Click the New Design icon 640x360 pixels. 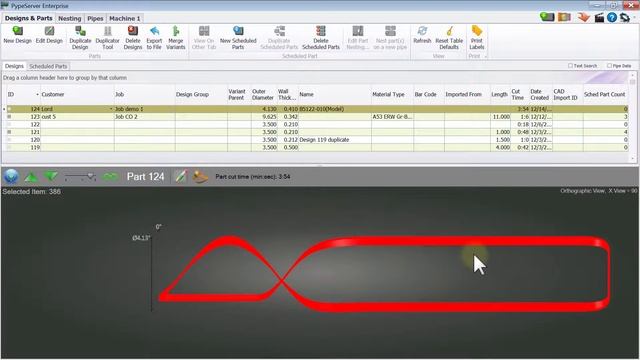tap(18, 35)
